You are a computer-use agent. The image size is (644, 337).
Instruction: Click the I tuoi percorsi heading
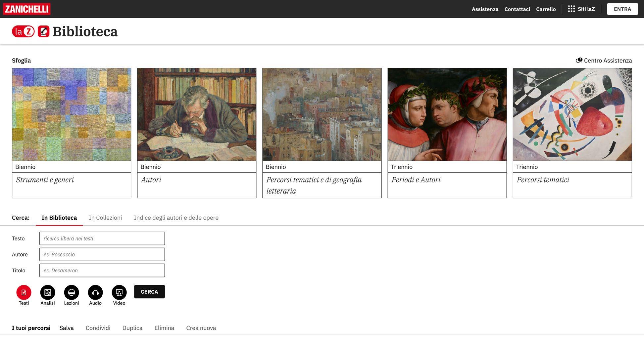pyautogui.click(x=31, y=328)
